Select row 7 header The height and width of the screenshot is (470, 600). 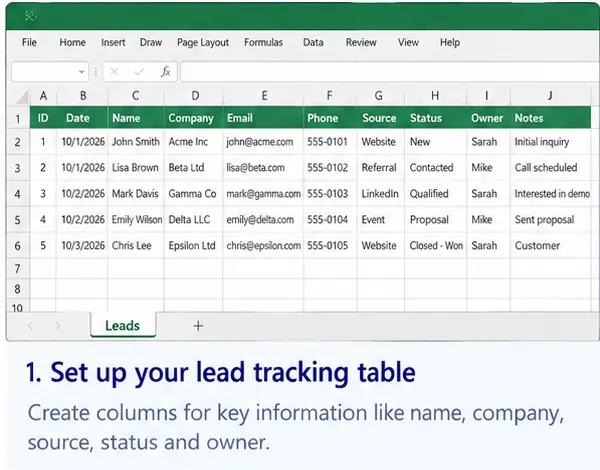tap(18, 269)
